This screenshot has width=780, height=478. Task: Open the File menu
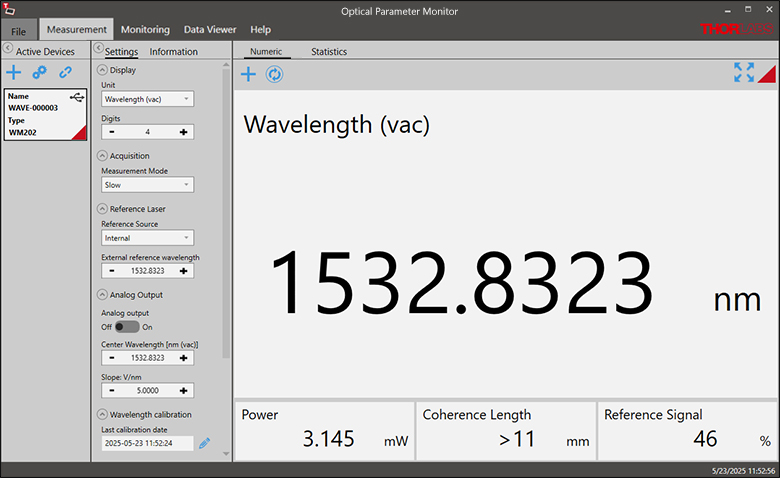[18, 31]
